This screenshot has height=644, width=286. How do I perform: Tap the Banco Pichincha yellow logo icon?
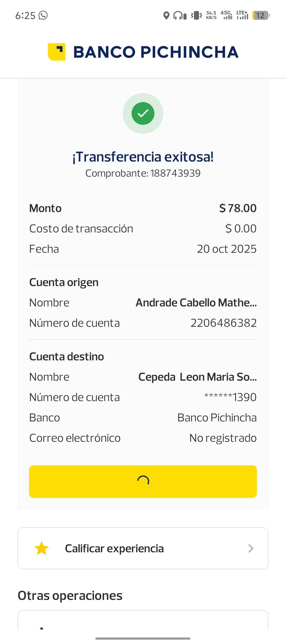pyautogui.click(x=56, y=52)
